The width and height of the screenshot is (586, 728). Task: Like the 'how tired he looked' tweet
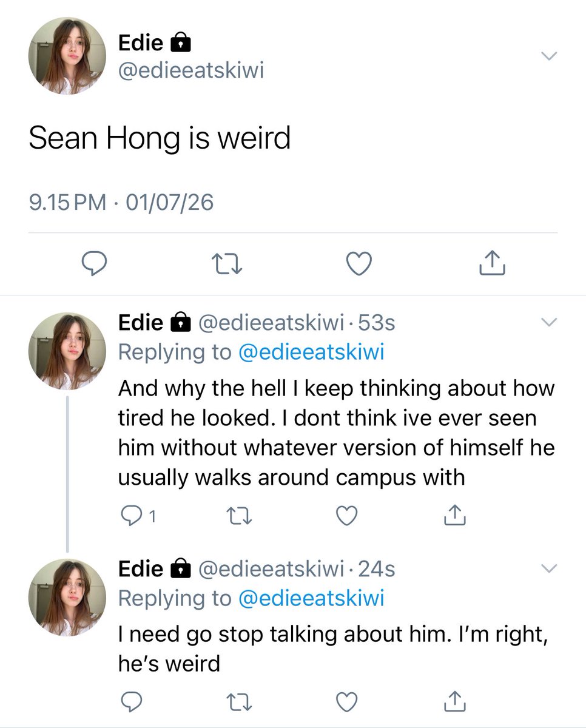(x=345, y=516)
